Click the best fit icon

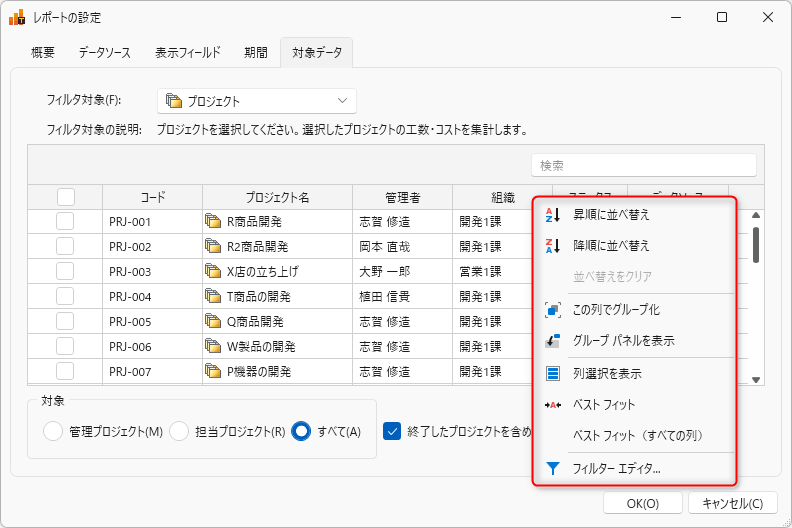pos(553,405)
